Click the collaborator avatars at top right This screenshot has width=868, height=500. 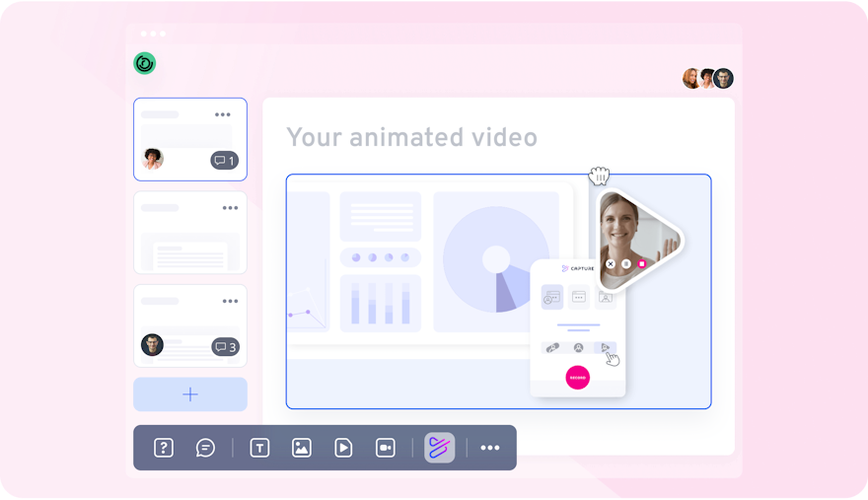click(708, 79)
